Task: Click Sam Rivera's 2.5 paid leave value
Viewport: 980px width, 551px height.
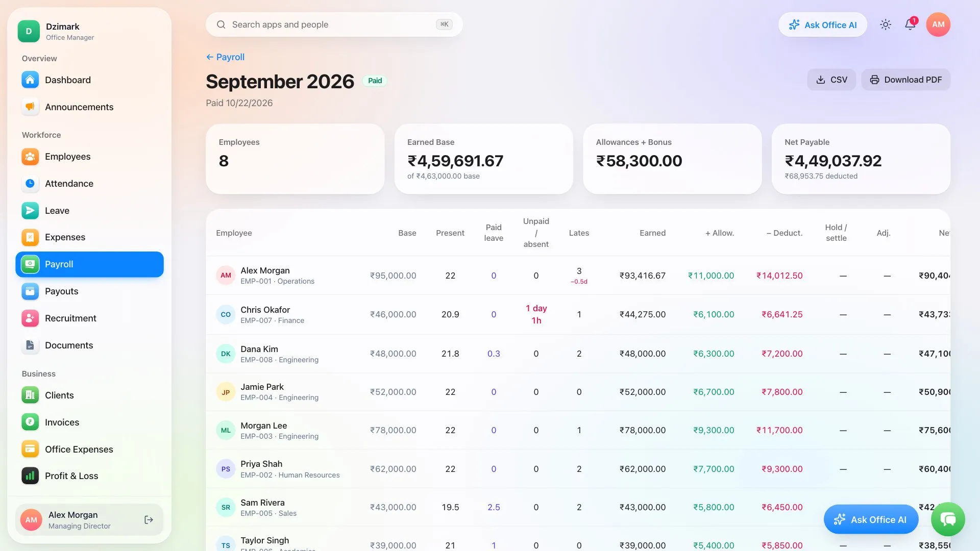Action: click(494, 507)
